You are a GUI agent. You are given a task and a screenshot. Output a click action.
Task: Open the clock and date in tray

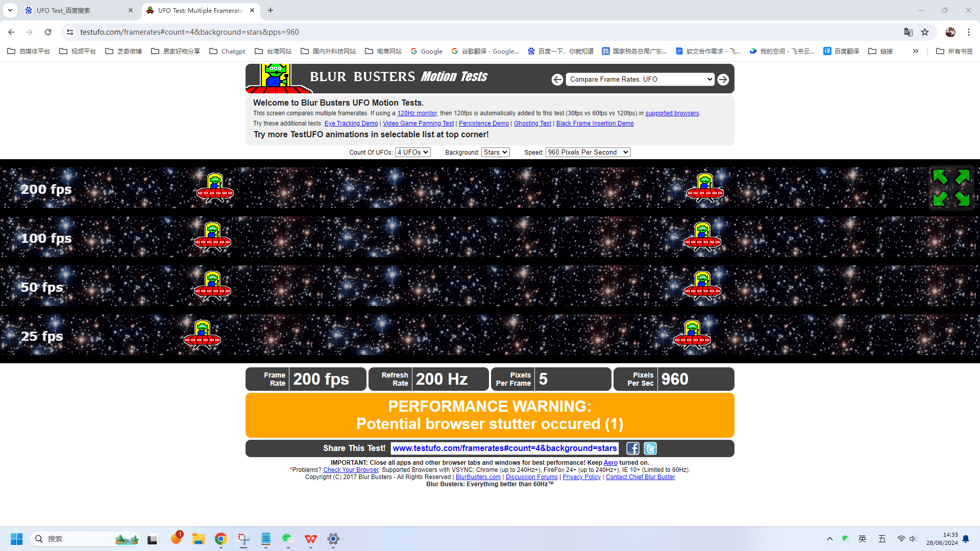(942, 539)
